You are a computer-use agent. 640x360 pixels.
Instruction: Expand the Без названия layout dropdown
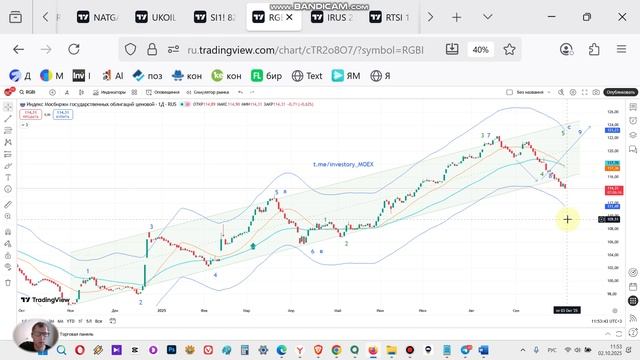coord(549,92)
